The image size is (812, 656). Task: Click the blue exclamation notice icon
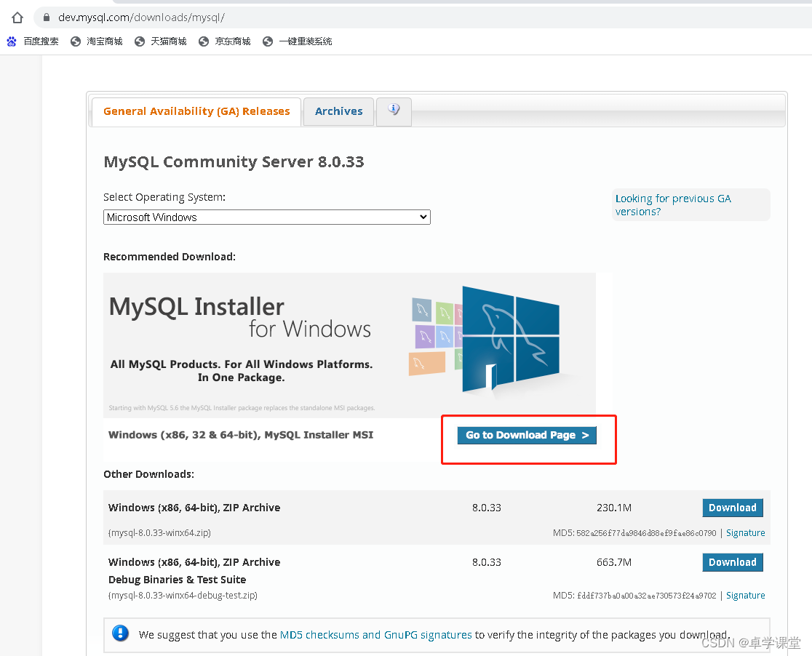pos(120,633)
